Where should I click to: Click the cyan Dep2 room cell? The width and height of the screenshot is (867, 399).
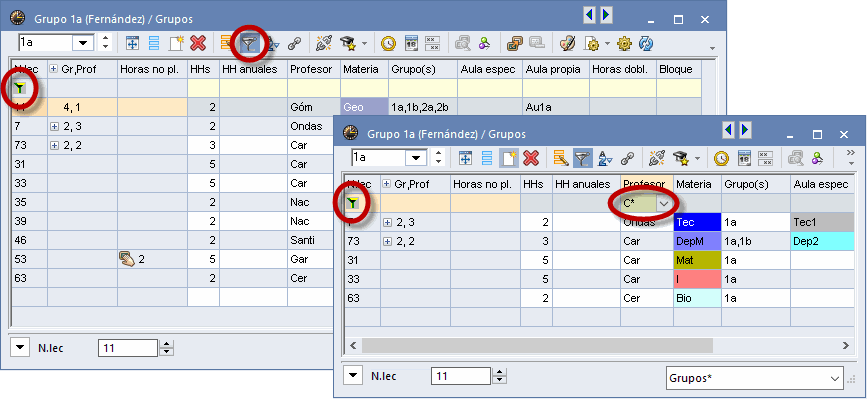pyautogui.click(x=823, y=241)
